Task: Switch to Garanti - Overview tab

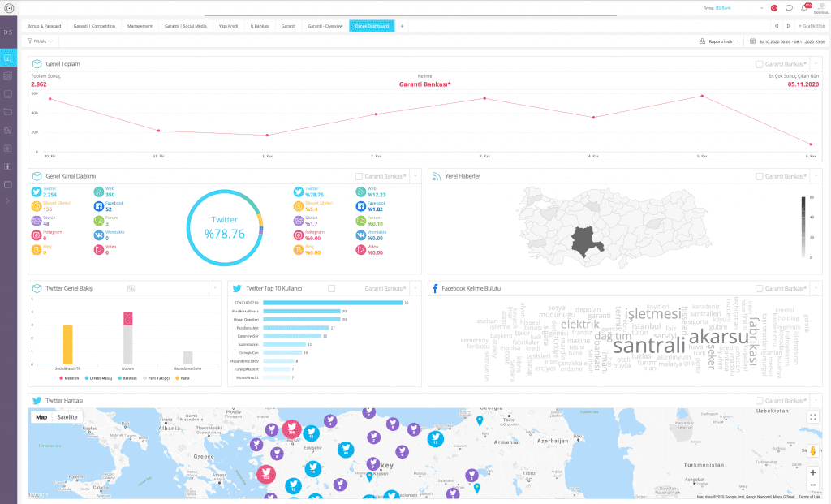Action: [325, 26]
